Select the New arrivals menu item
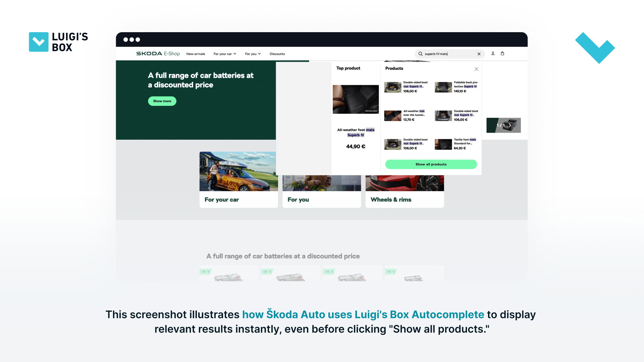The height and width of the screenshot is (362, 644). coord(196,54)
